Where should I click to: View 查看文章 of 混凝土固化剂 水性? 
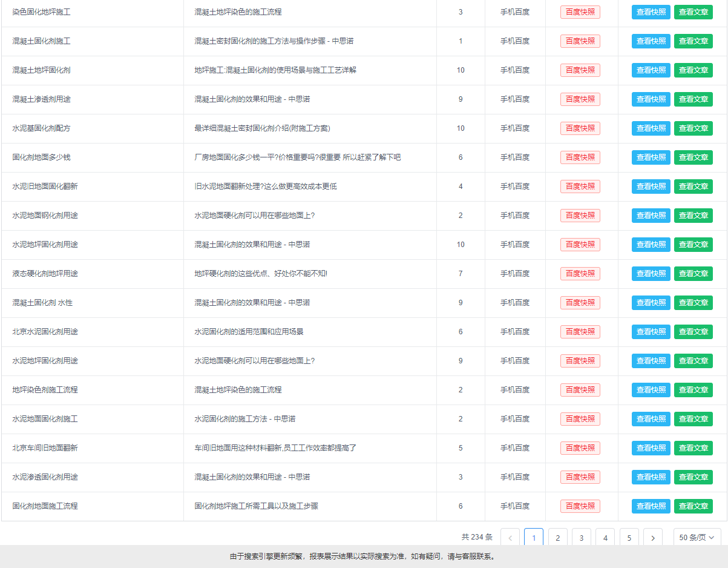694,303
